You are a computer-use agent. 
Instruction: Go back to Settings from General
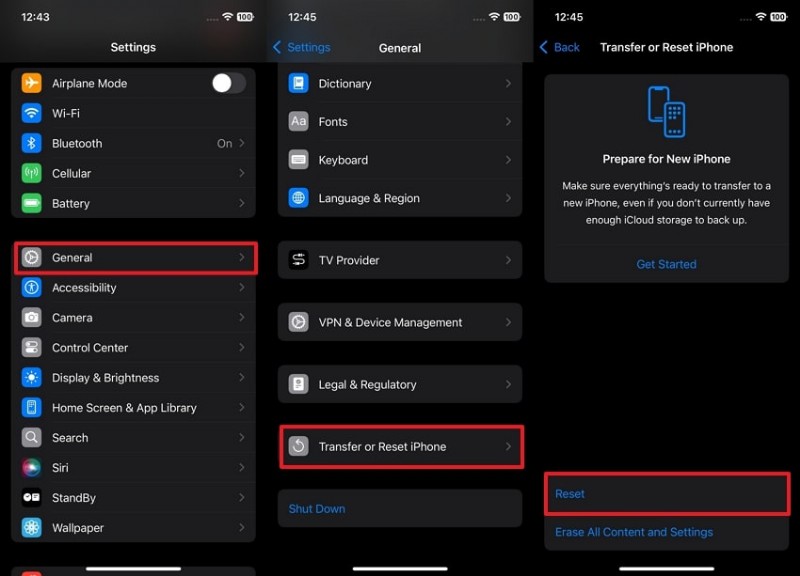302,47
